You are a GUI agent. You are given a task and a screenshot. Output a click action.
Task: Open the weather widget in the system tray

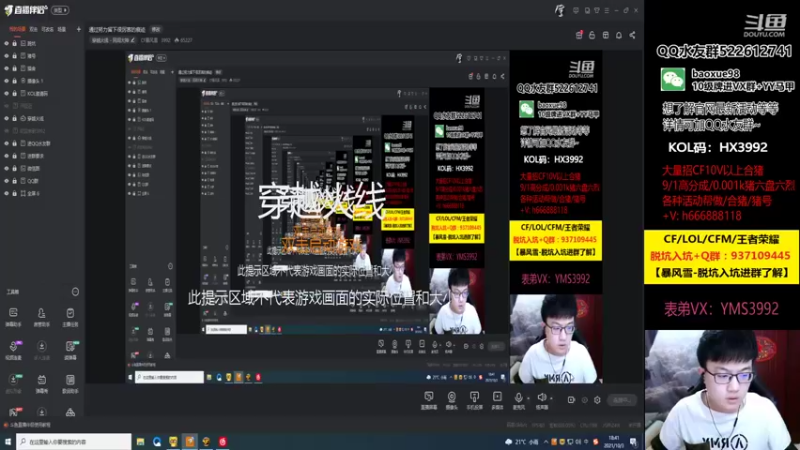pos(522,442)
